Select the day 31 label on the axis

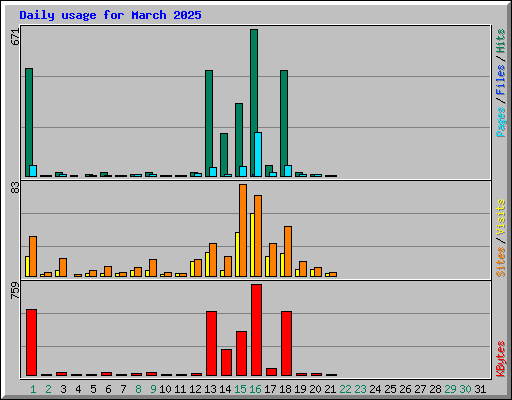coord(480,389)
